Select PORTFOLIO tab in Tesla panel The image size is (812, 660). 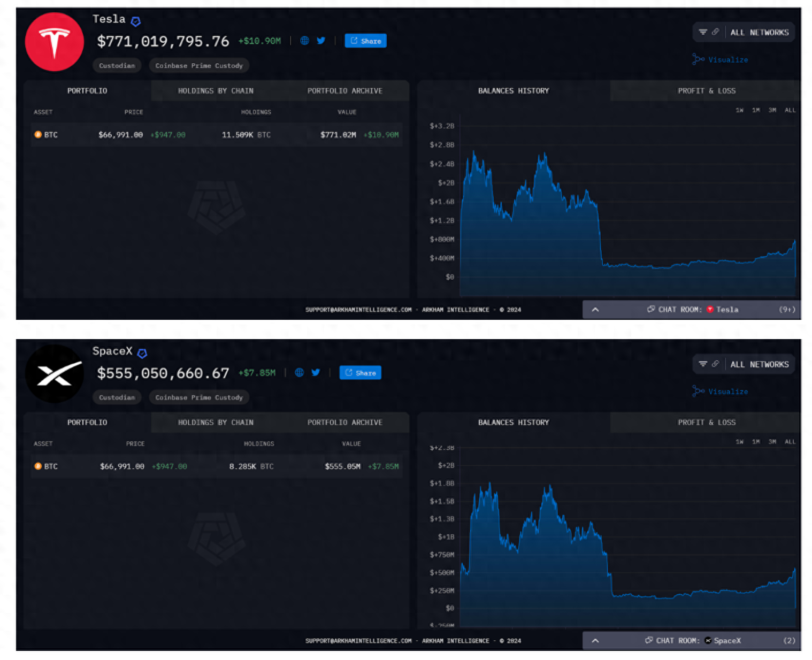[87, 91]
